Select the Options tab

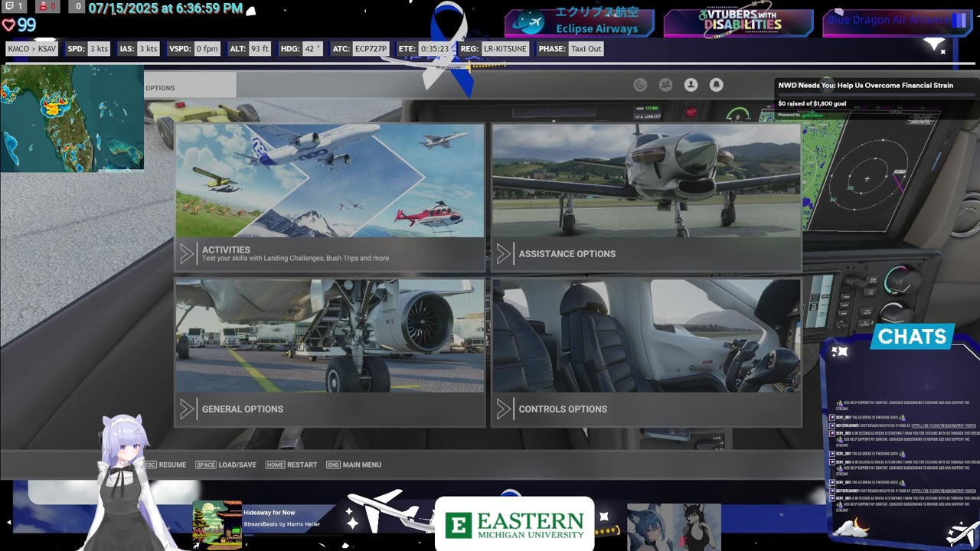tap(190, 86)
